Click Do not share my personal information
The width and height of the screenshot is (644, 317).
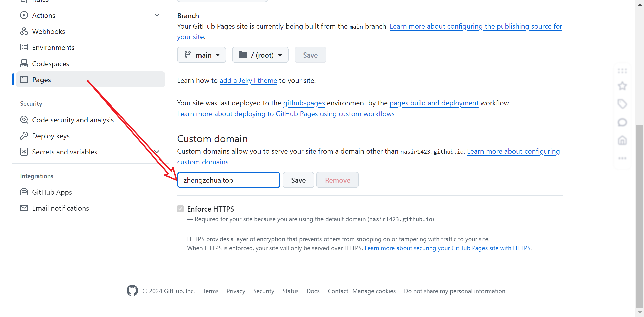455,291
